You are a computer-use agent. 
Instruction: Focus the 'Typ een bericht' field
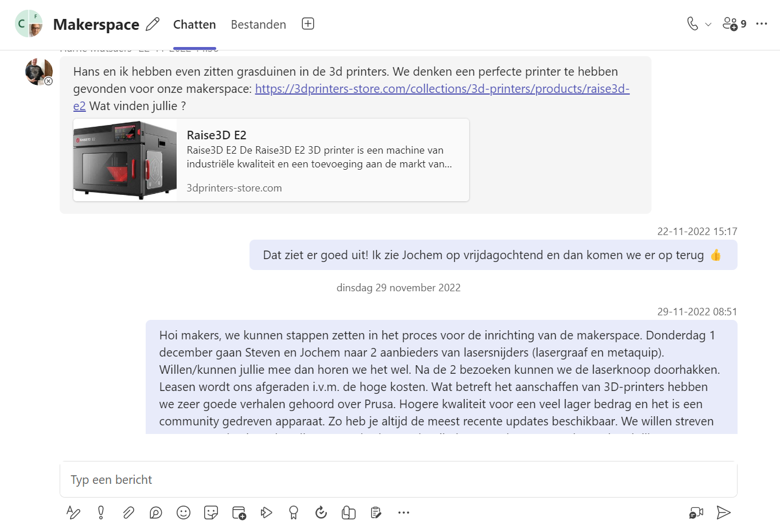point(399,479)
